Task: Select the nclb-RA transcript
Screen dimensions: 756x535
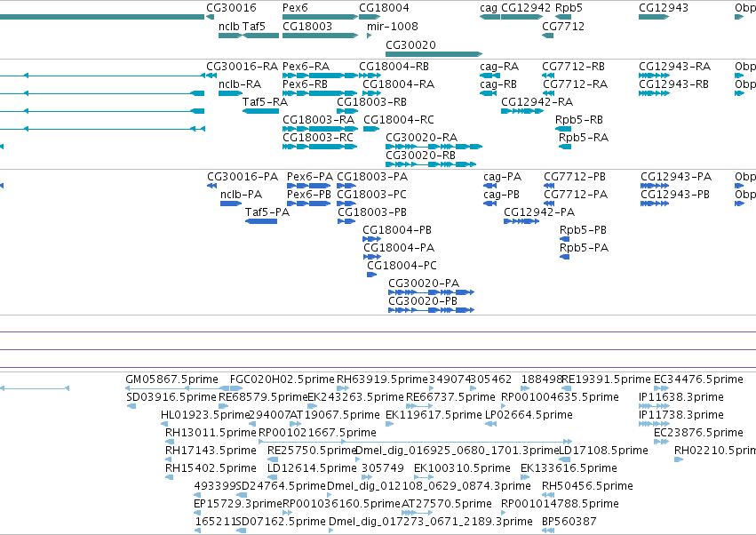Action: pyautogui.click(x=230, y=93)
